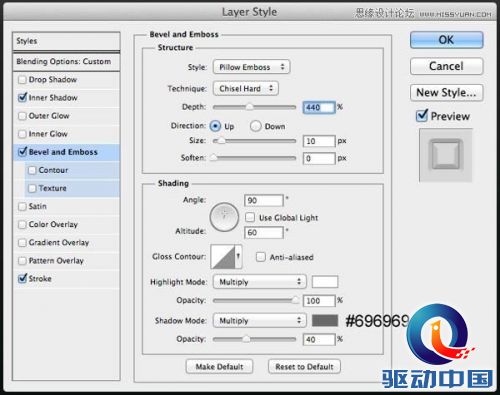Click the Angle value field
500x395 pixels.
(x=264, y=200)
